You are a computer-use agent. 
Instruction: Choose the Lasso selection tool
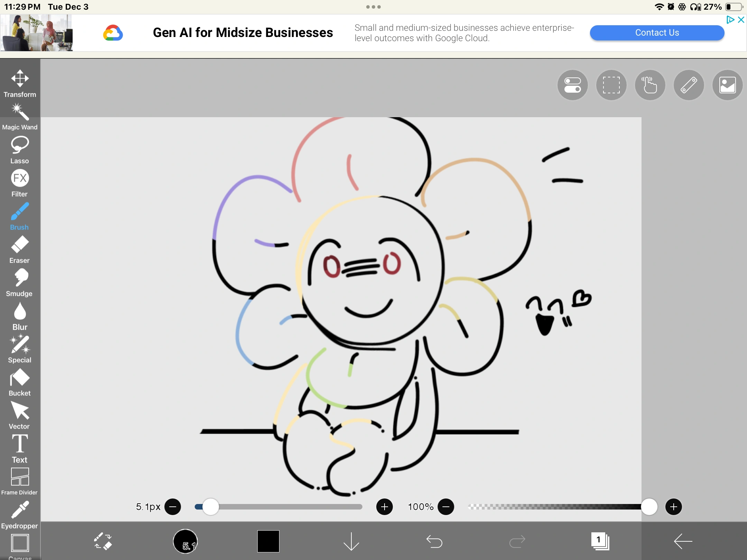coord(20,150)
